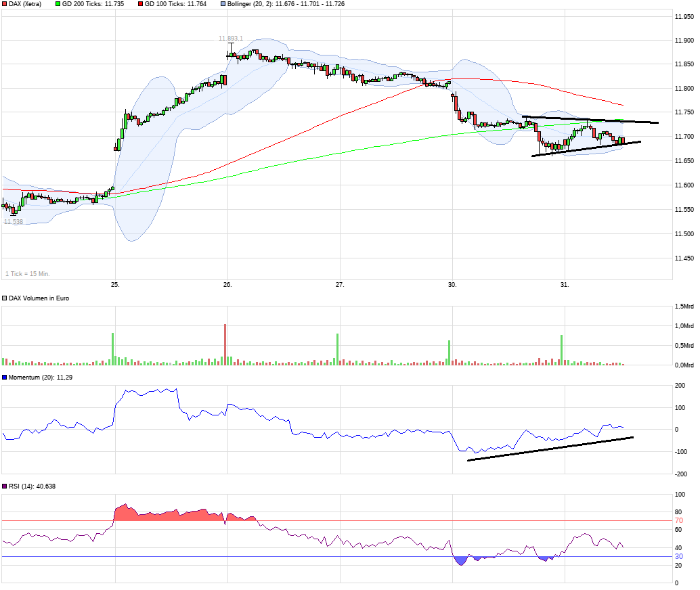Viewport: 700px width, 590px height.
Task: Click the green volume spike at 25.
Action: coord(112,349)
